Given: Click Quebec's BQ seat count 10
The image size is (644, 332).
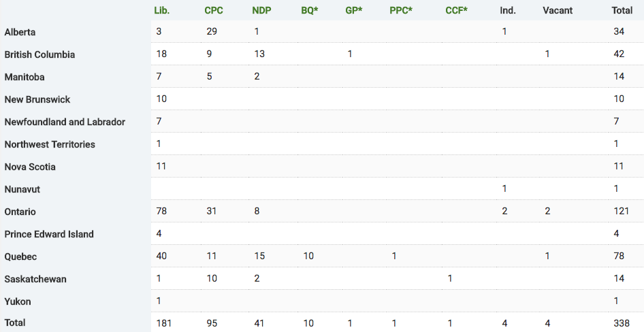Looking at the screenshot, I should [308, 256].
